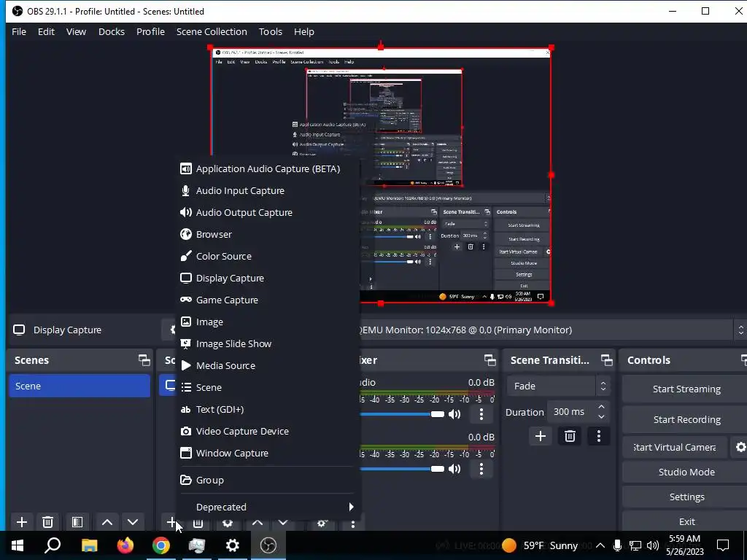The height and width of the screenshot is (560, 747).
Task: Select the Scene item in Scenes list
Action: point(80,386)
